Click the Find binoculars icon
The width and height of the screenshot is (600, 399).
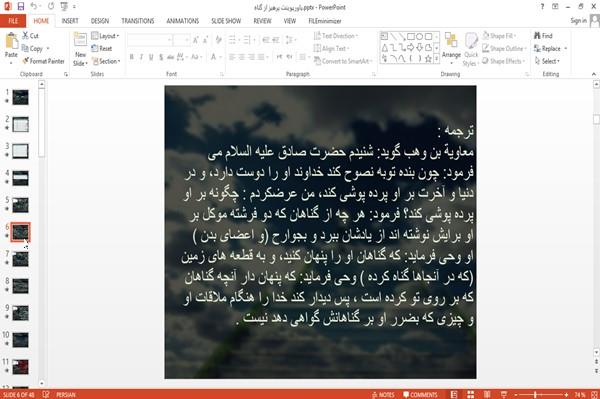click(537, 36)
